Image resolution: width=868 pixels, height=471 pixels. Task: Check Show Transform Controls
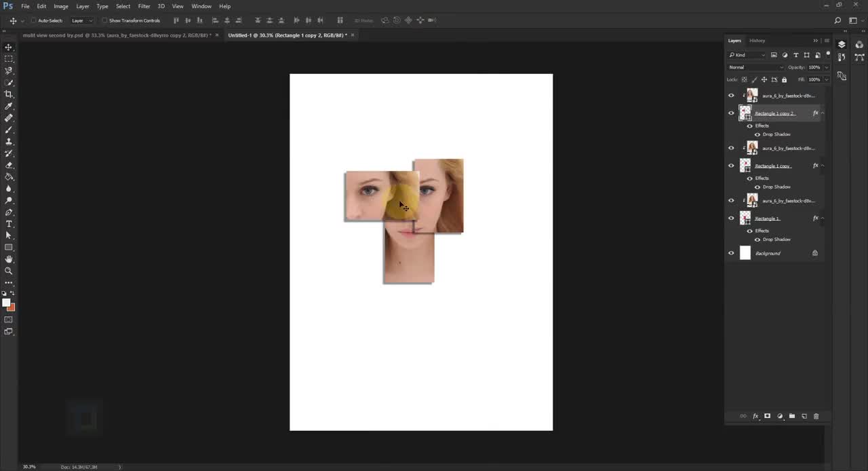[x=104, y=20]
